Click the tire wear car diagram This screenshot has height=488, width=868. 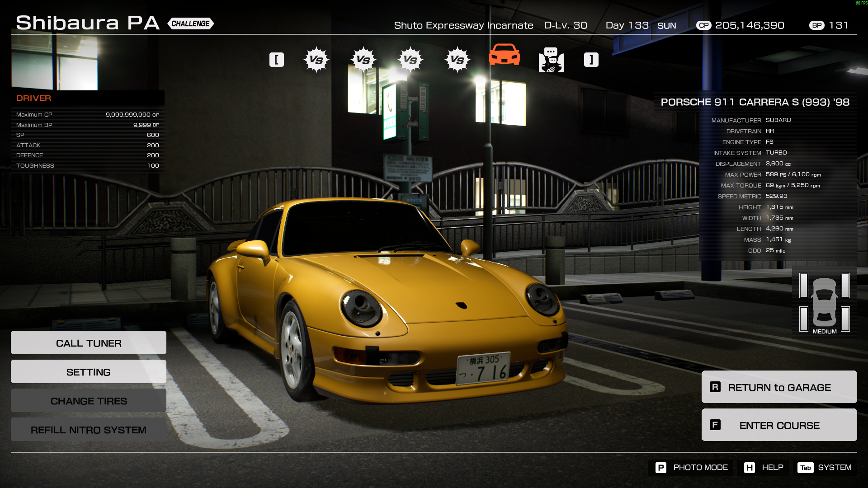pos(824,302)
